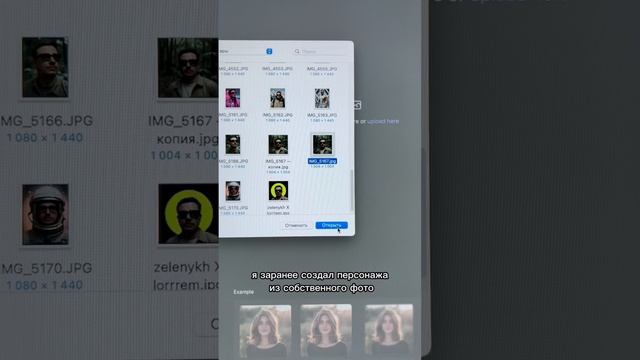Click the large 'IMG_5167 — копия' thumbnail in enlarged view
Screen dimensions: 640x360
click(x=188, y=68)
